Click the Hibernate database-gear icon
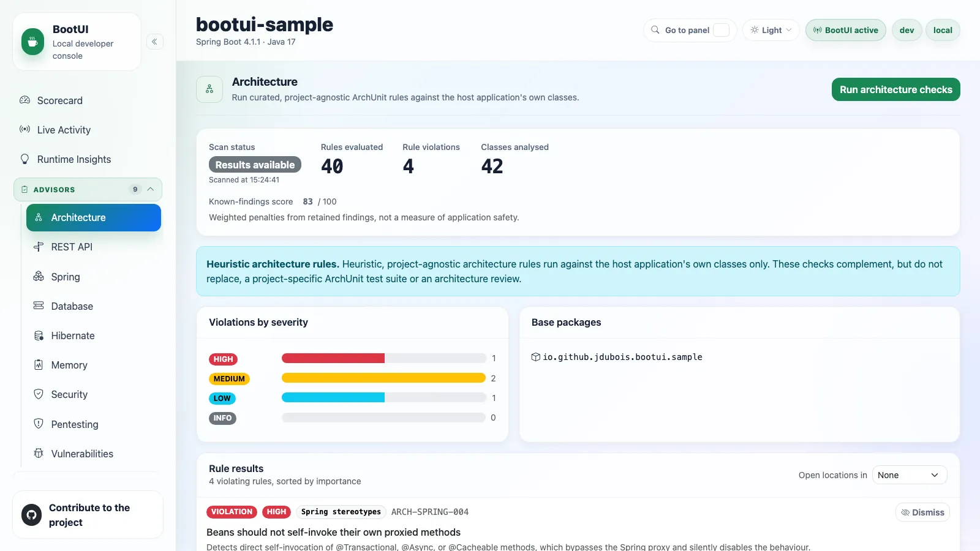980x551 pixels. 39,335
